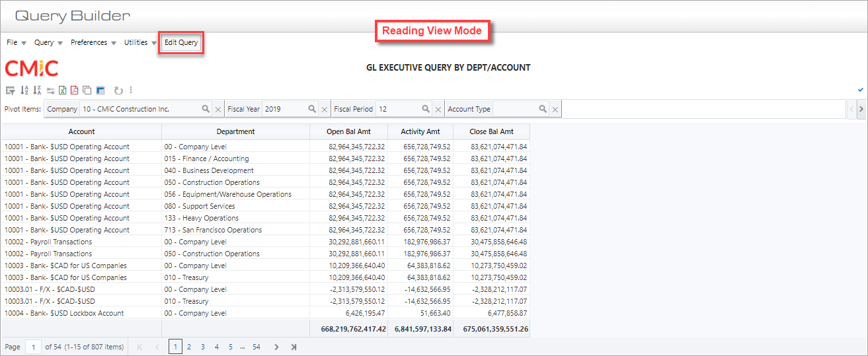Screen dimensions: 868x356
Task: Click the Edit Query button
Action: pos(181,42)
